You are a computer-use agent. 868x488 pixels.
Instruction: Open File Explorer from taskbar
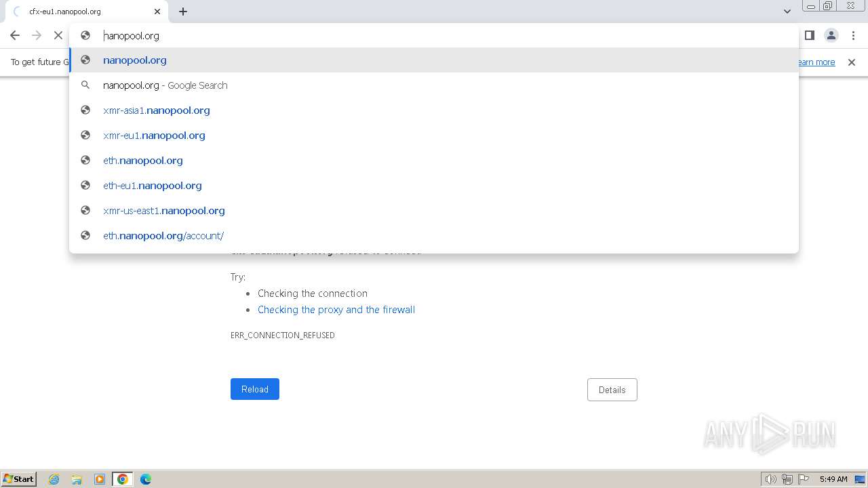tap(77, 479)
